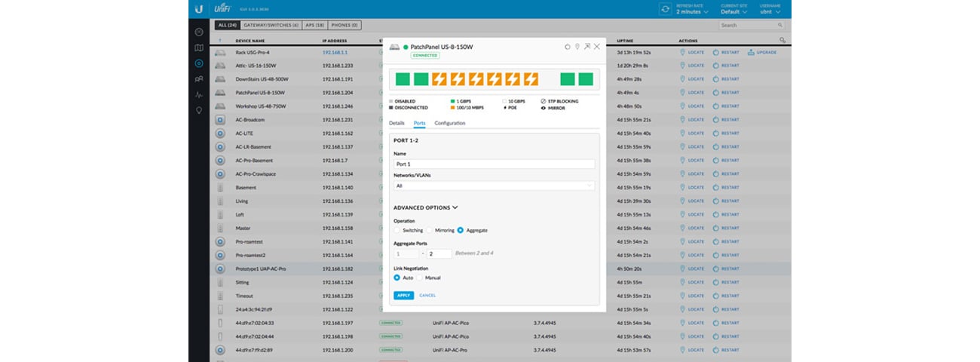
Task: Click the refresh icon in top bar
Action: click(665, 9)
